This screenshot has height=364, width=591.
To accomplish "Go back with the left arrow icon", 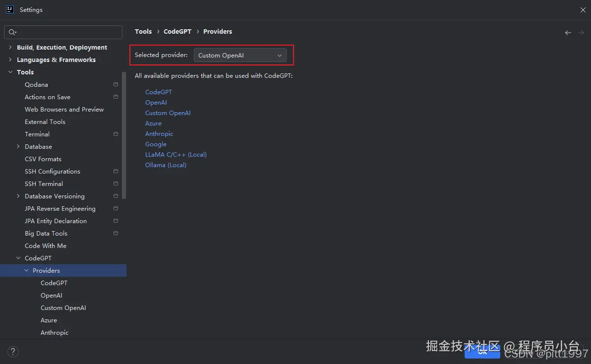I will coord(568,33).
